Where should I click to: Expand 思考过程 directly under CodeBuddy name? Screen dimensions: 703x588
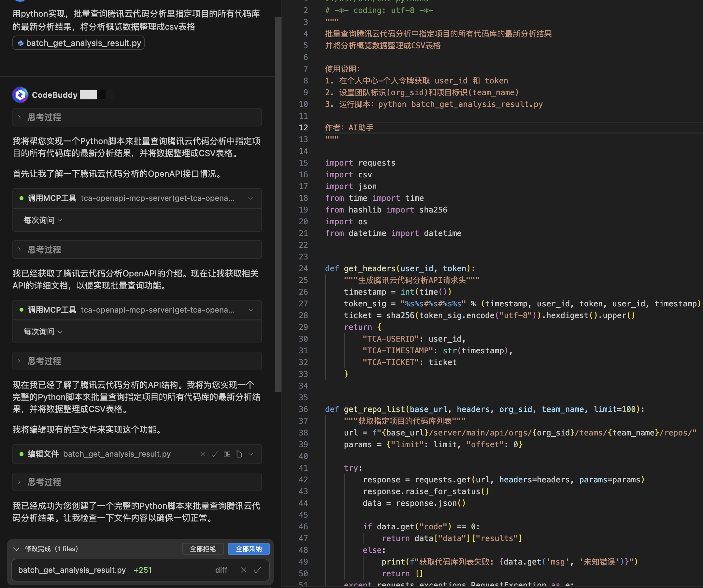point(137,117)
